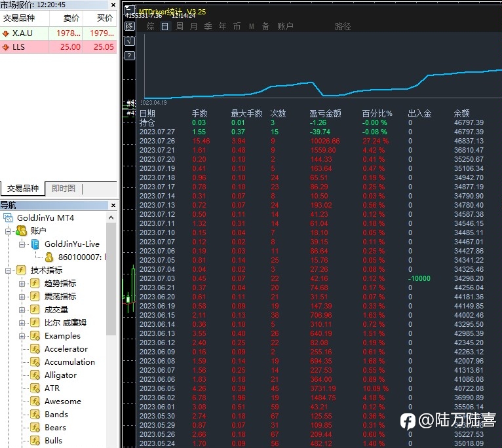Image resolution: width=502 pixels, height=448 pixels.
Task: Expand the 趋势指标 folder
Action: [22, 284]
